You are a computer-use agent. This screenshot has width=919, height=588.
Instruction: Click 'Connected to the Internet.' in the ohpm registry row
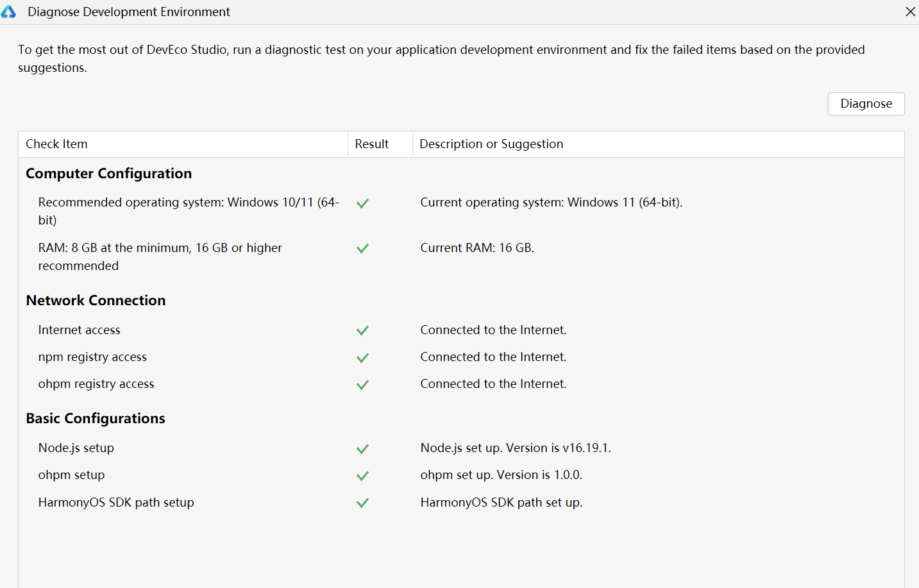coord(493,384)
